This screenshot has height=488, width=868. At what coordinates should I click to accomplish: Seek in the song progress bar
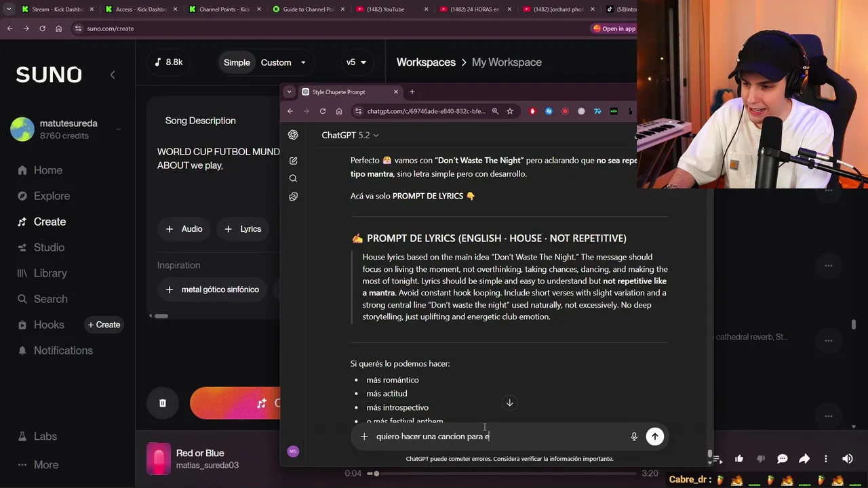pyautogui.click(x=502, y=473)
